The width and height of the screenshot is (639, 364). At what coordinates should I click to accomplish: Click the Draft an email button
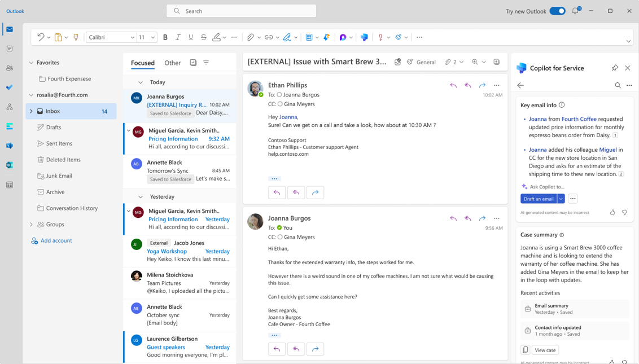click(x=539, y=199)
